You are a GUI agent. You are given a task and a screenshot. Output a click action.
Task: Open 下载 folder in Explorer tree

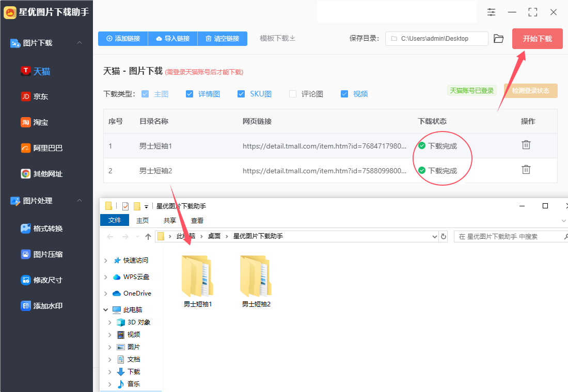[128, 372]
